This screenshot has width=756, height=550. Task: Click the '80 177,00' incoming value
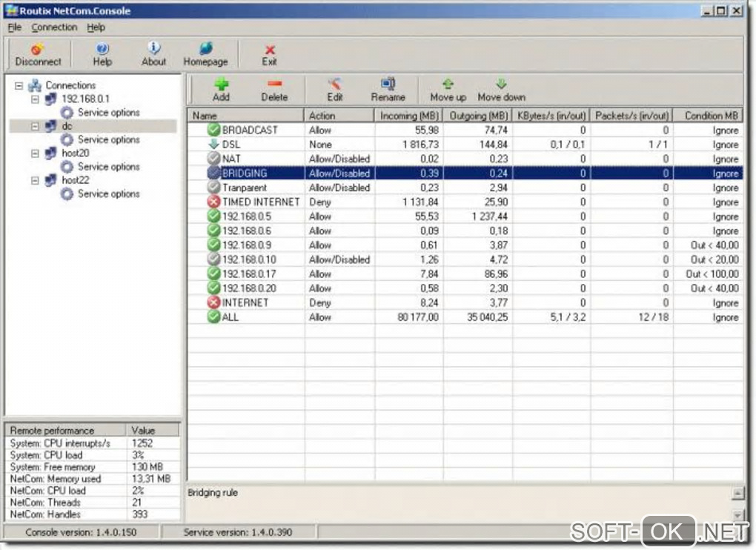pyautogui.click(x=418, y=317)
